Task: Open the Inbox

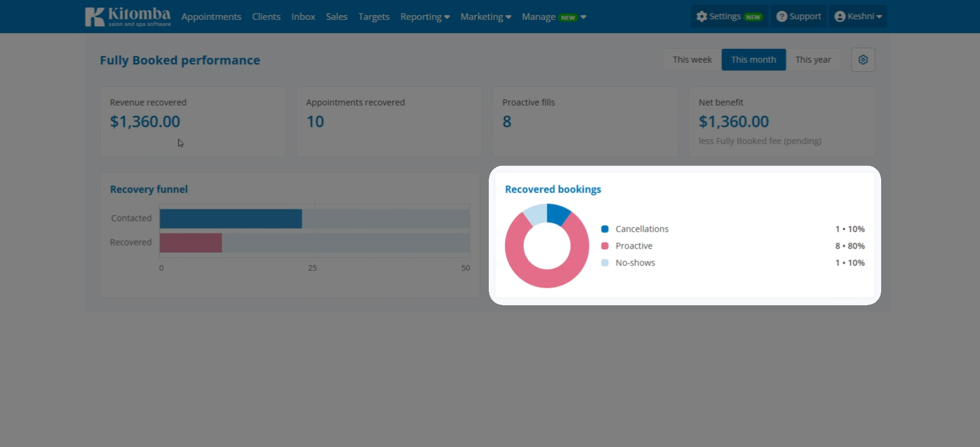Action: 303,17
